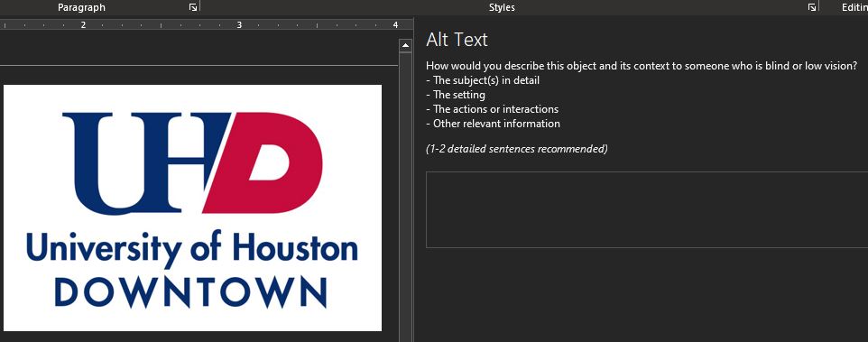The image size is (868, 342).
Task: Click the Alt Text pane heading
Action: (457, 40)
